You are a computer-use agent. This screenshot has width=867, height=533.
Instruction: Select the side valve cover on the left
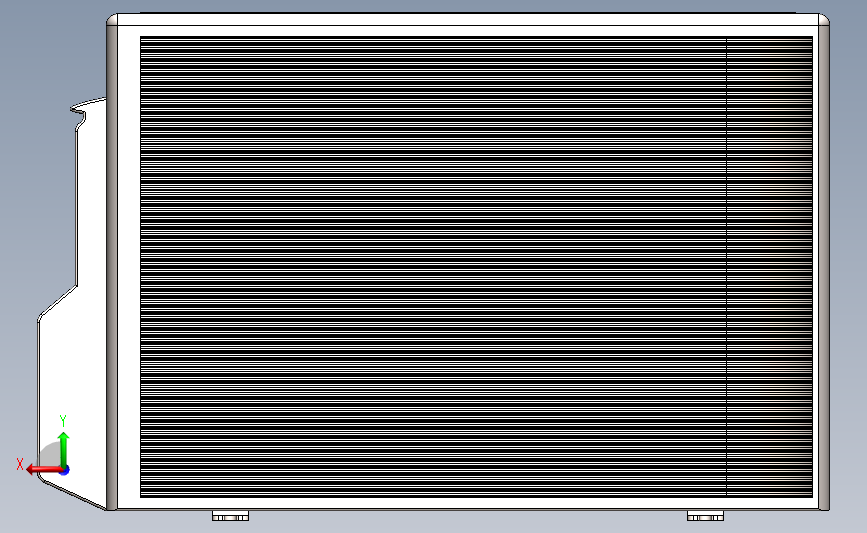pos(72,303)
